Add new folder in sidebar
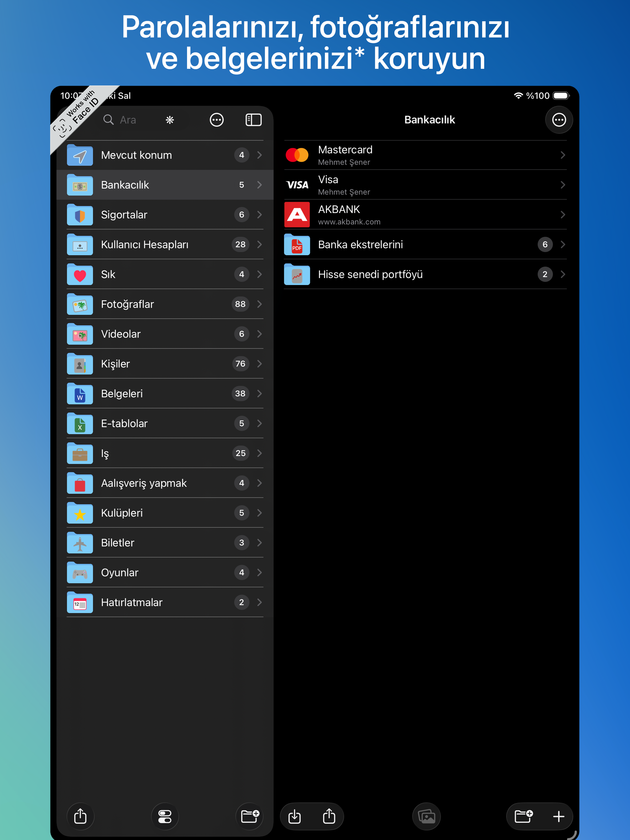630x840 pixels. pos(250,816)
